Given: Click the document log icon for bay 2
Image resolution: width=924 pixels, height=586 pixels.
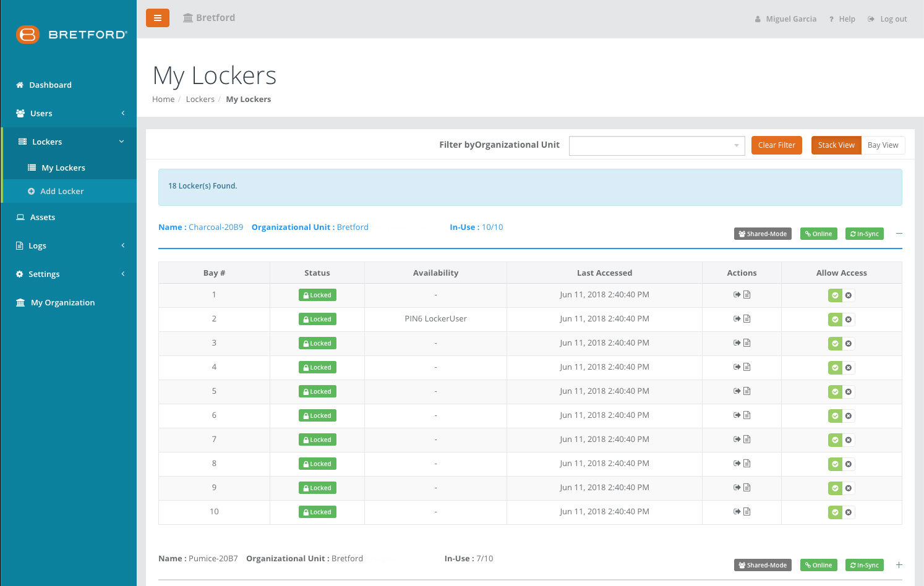Looking at the screenshot, I should pyautogui.click(x=748, y=319).
